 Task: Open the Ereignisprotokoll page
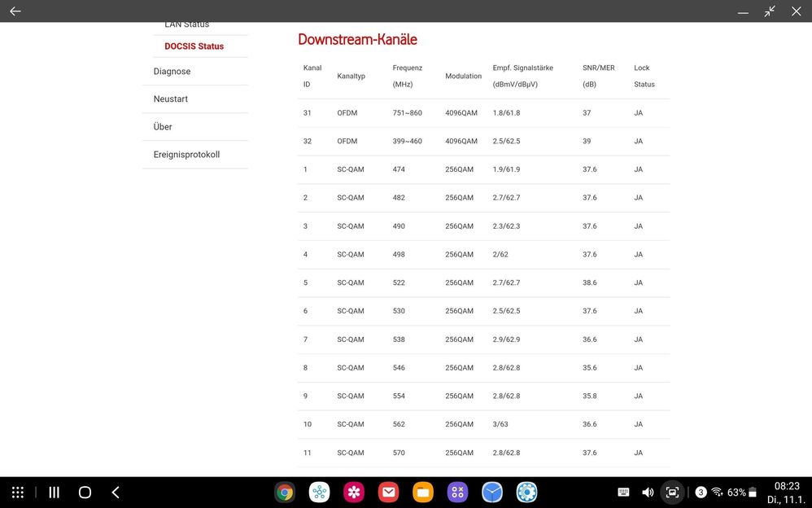[189, 154]
